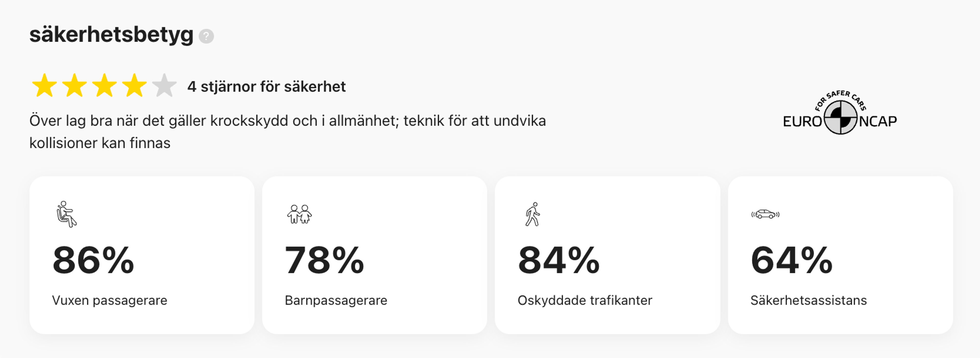Click the 84% score value
Viewport: 980px width, 358px height.
(x=558, y=260)
